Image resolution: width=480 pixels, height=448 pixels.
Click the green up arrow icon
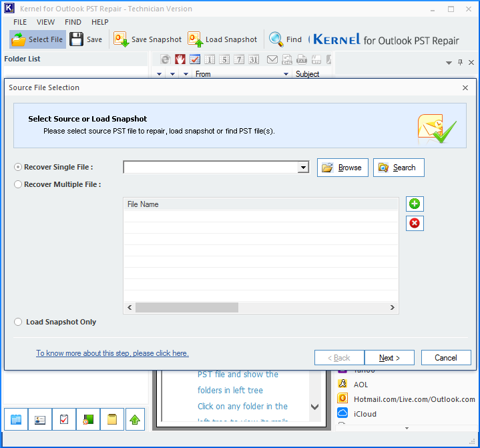pyautogui.click(x=135, y=419)
